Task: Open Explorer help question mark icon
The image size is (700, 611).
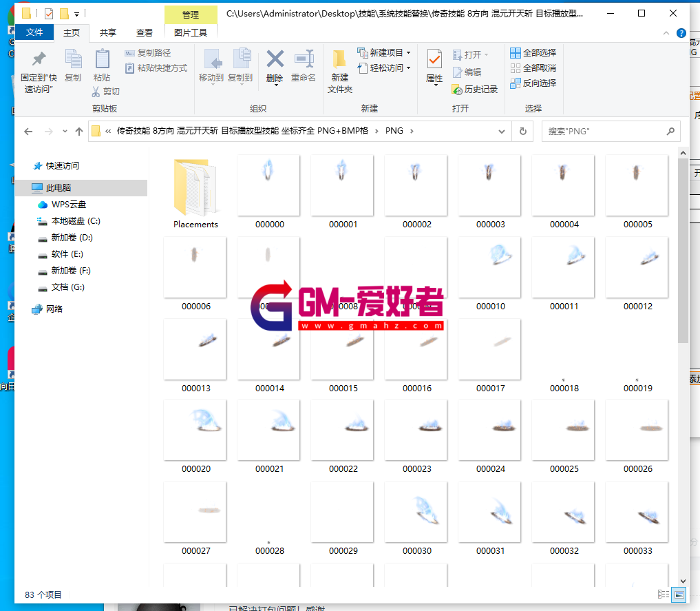Action: 681,33
